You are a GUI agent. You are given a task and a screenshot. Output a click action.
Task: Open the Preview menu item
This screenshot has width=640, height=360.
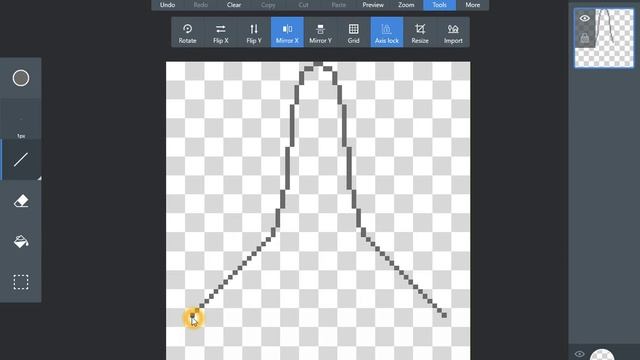coord(373,5)
